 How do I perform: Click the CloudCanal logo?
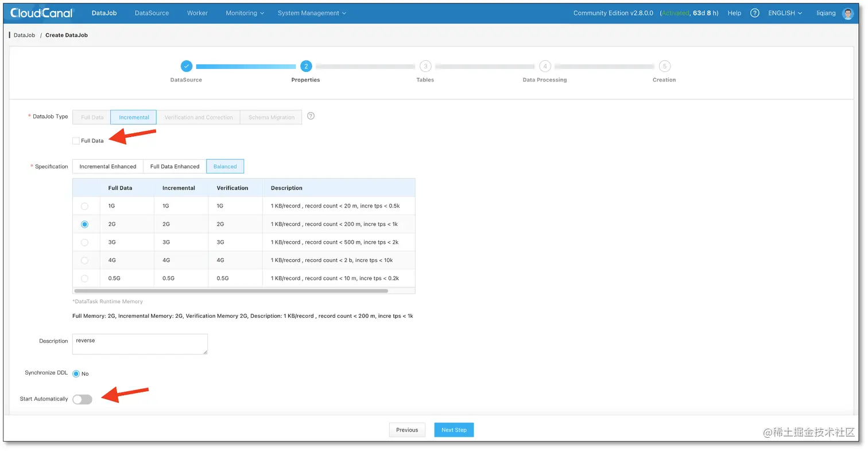point(42,13)
